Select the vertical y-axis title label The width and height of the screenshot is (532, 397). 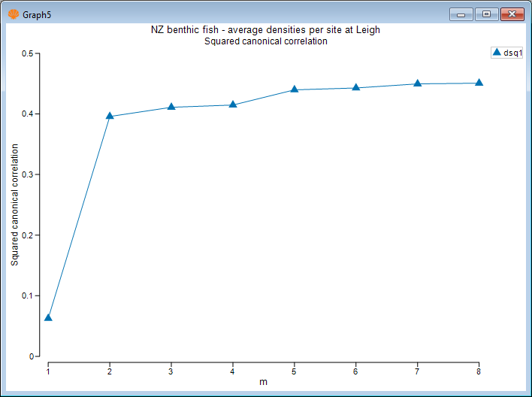click(14, 205)
